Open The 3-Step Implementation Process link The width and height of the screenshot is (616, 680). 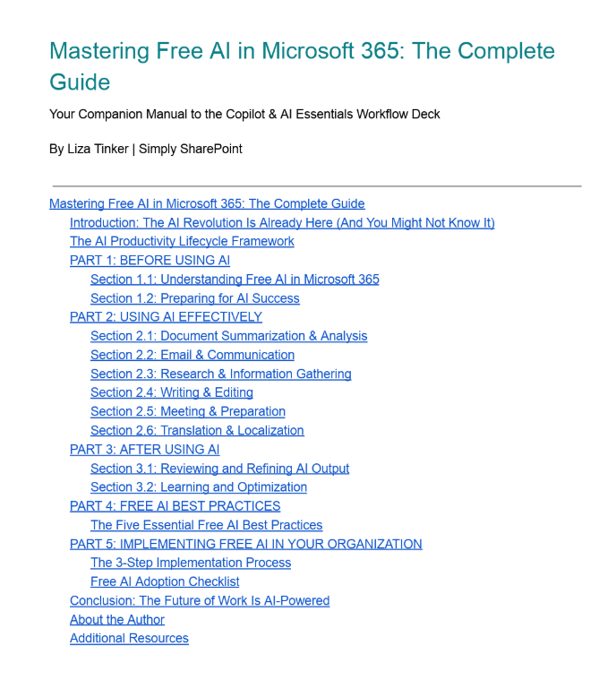[190, 563]
